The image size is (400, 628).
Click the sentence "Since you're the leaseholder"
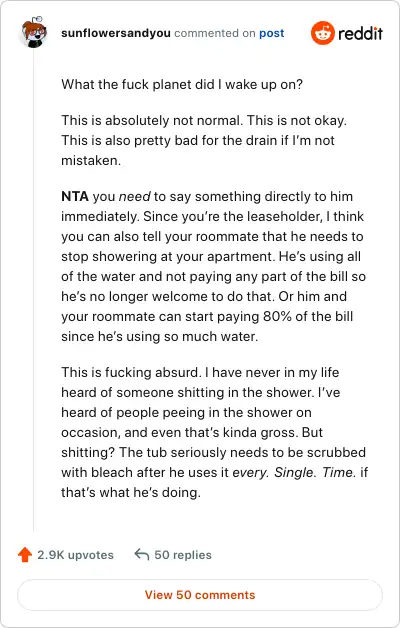coord(233,217)
